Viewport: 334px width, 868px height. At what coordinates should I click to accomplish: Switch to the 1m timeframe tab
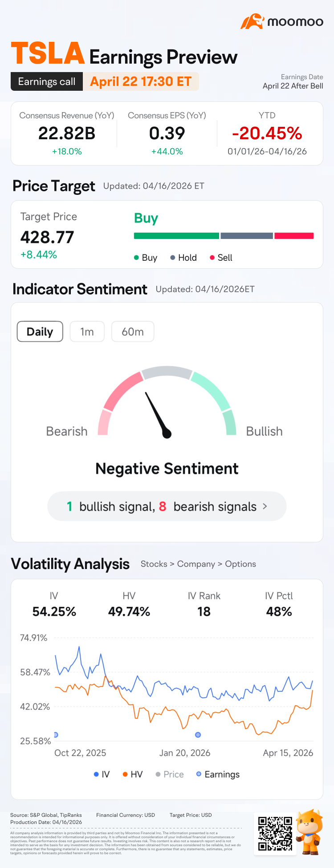87,331
